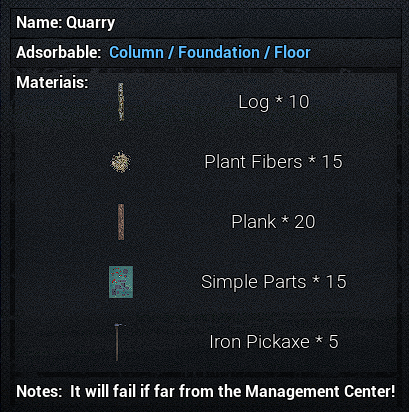Select the Plant Fibers * 15 text
Screen dimensions: 409x412
[x=273, y=162]
